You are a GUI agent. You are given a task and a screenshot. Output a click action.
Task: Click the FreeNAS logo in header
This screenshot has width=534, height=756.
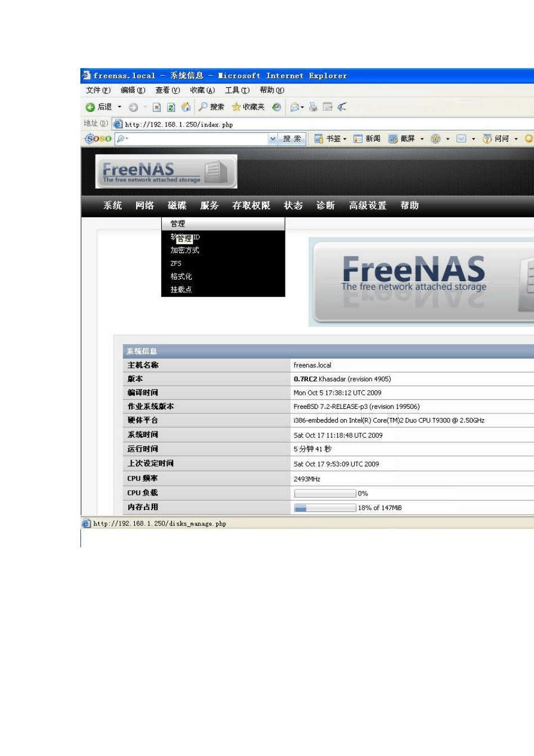pos(166,172)
